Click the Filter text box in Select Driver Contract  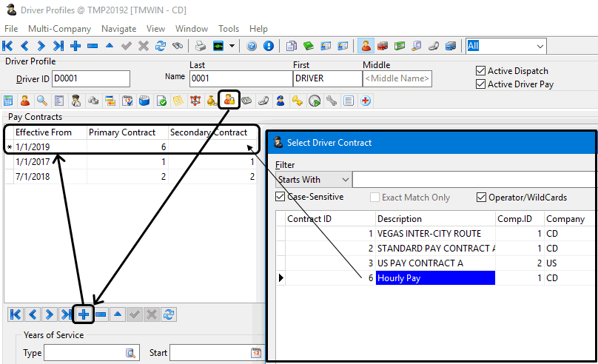coord(474,180)
